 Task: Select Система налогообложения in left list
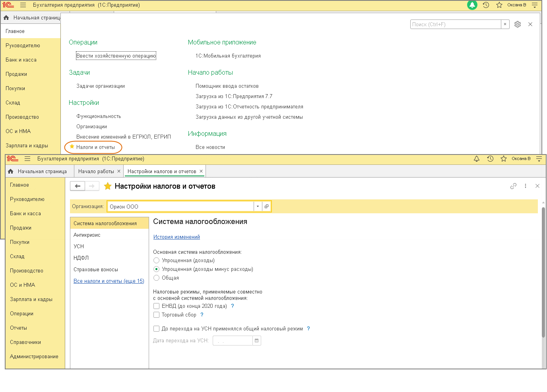pos(109,224)
